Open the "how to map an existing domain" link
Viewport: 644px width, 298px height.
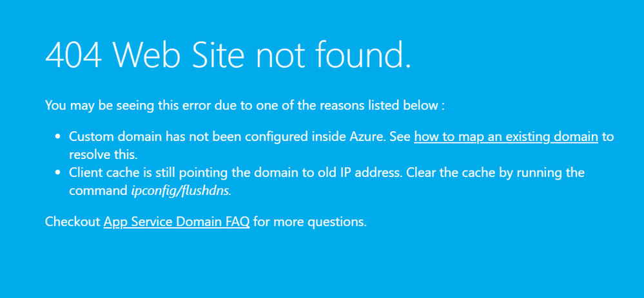coord(506,136)
